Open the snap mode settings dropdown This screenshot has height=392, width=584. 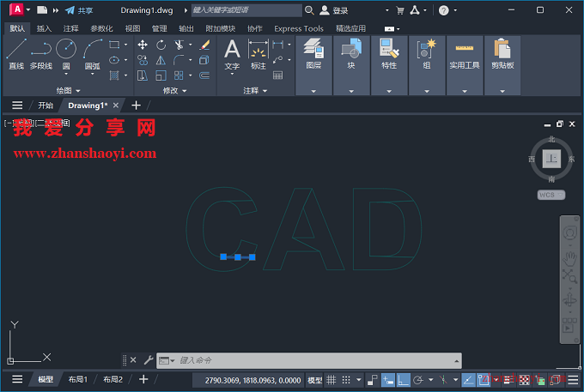pyautogui.click(x=359, y=380)
